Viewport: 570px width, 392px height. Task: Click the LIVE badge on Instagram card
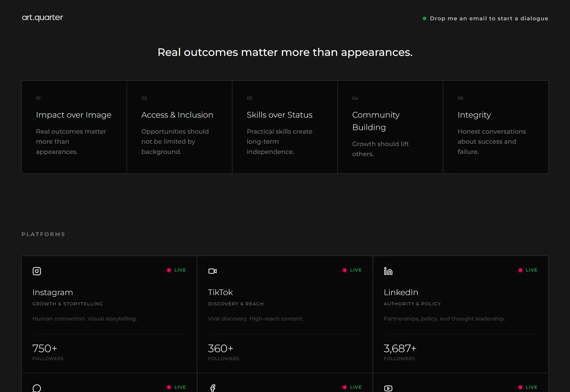click(177, 270)
